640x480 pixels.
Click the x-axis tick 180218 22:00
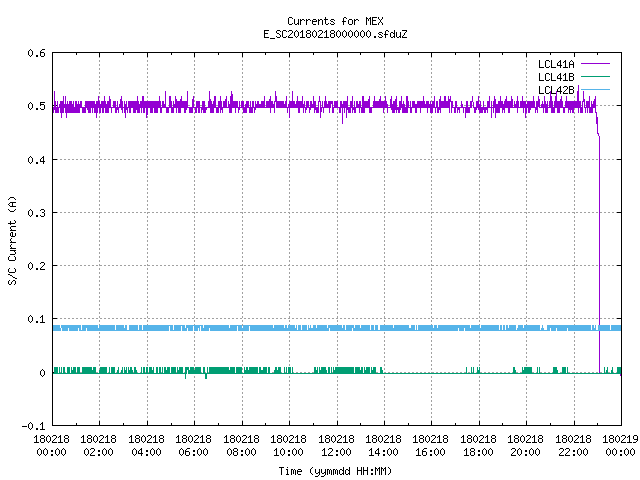tap(574, 446)
